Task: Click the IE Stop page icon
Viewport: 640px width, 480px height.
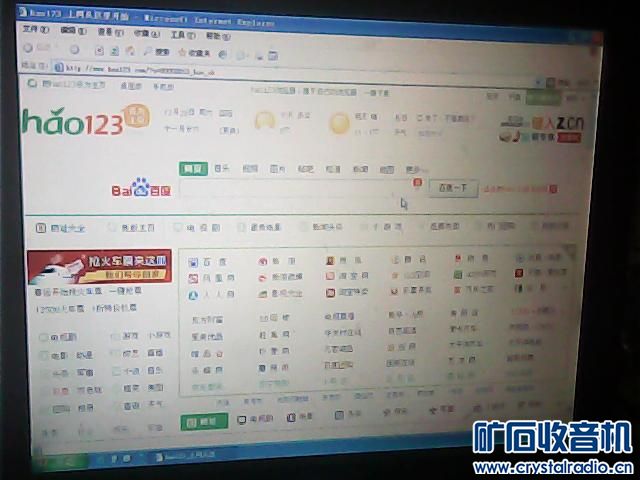Action: click(99, 50)
